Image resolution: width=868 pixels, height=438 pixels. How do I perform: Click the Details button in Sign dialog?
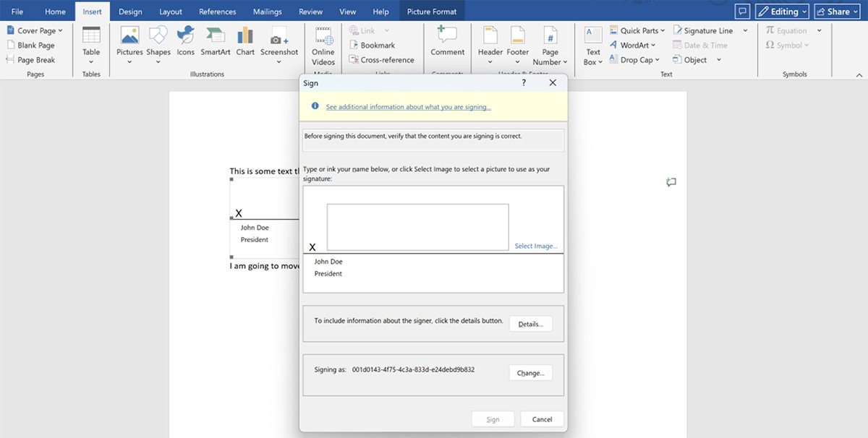tap(530, 324)
